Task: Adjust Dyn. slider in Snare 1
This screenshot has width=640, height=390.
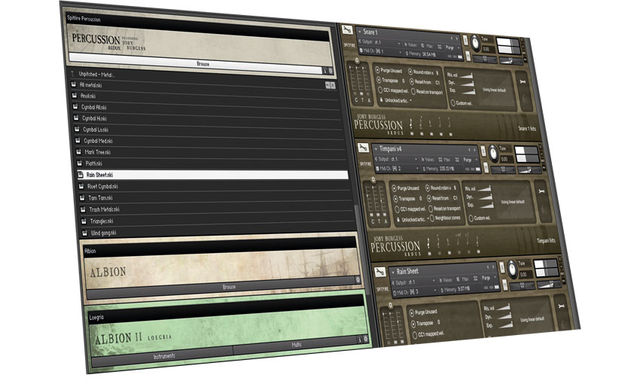Action: click(x=466, y=83)
